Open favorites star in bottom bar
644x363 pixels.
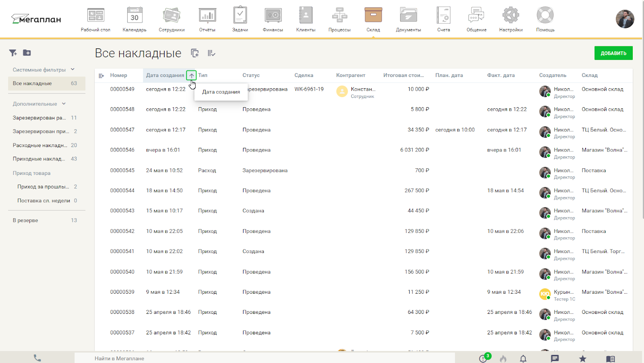[582, 359]
